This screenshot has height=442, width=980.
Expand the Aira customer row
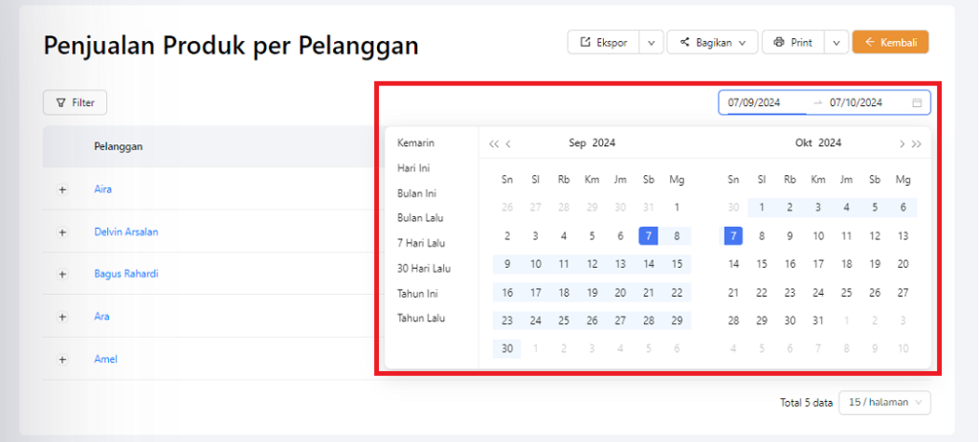(x=62, y=189)
